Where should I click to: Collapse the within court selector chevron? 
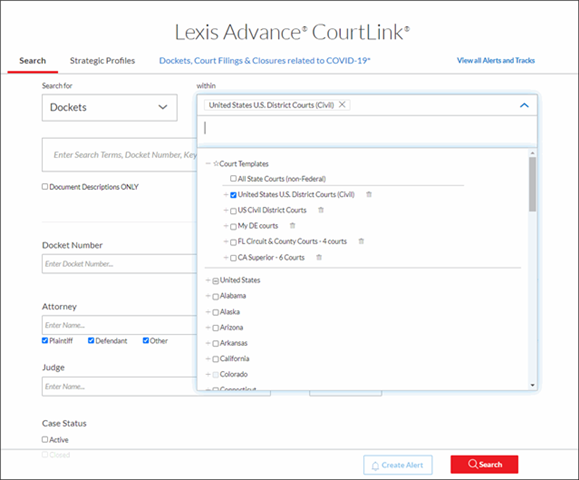pos(524,105)
